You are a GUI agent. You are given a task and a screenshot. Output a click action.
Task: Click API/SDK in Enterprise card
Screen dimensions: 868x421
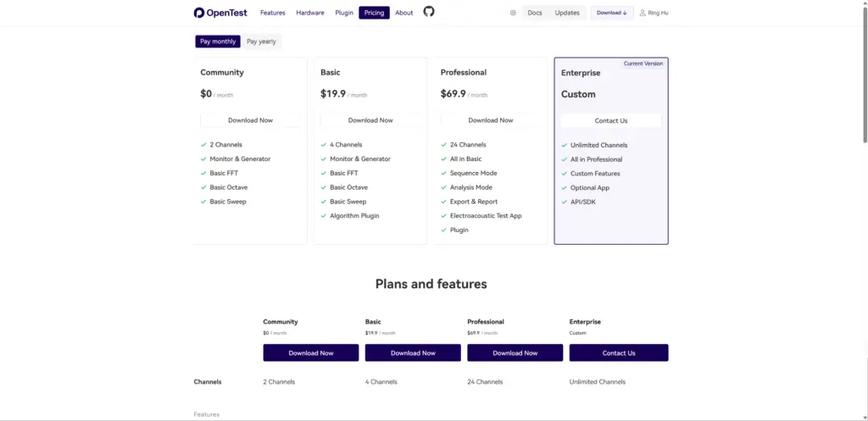pos(583,202)
